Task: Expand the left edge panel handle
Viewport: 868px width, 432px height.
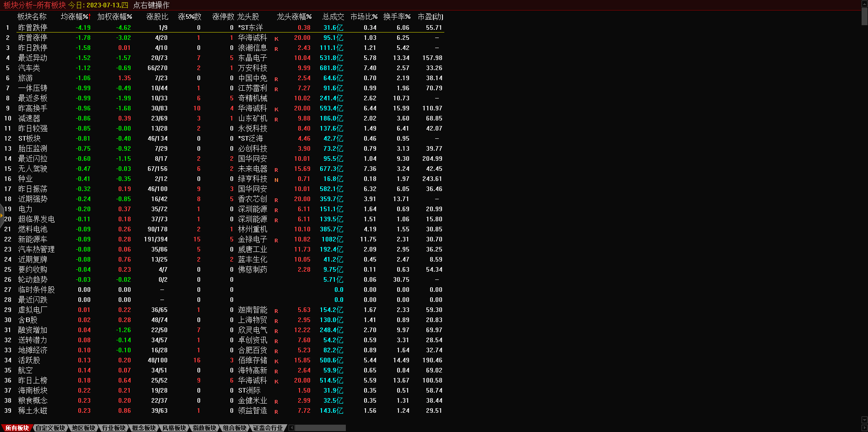Action: coord(2,214)
